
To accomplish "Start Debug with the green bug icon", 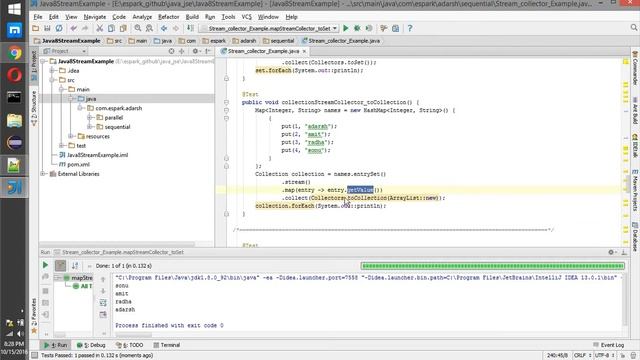I will pos(357,28).
